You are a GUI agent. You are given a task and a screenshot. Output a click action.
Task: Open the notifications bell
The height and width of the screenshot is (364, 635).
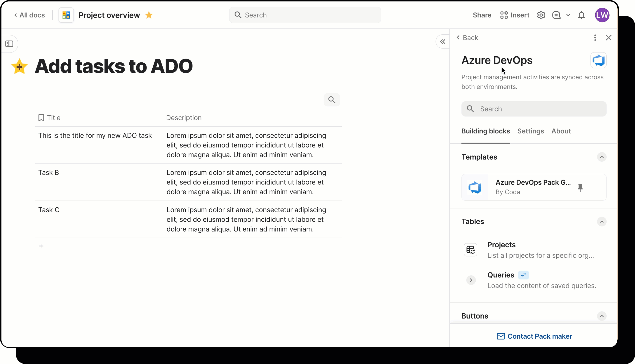pyautogui.click(x=581, y=15)
